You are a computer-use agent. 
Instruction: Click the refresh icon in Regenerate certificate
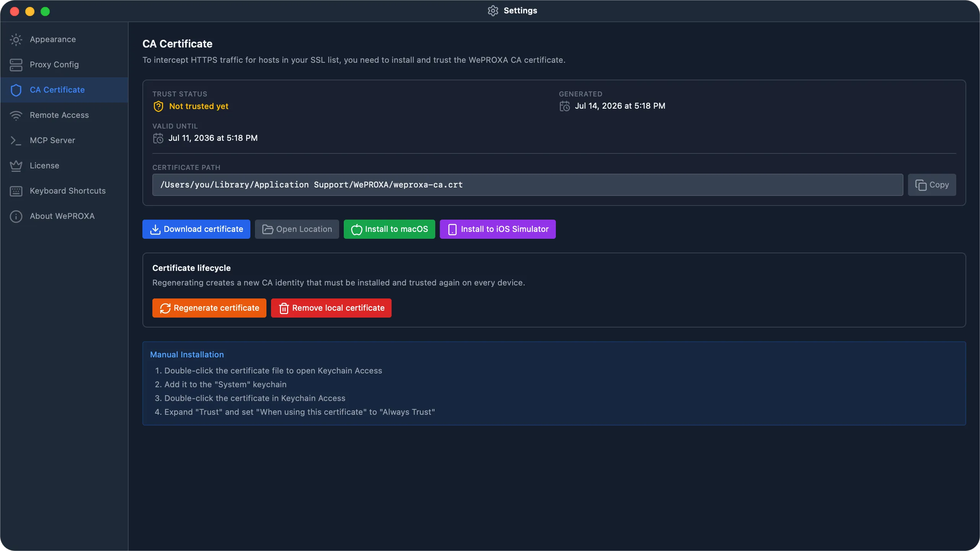[x=165, y=308]
